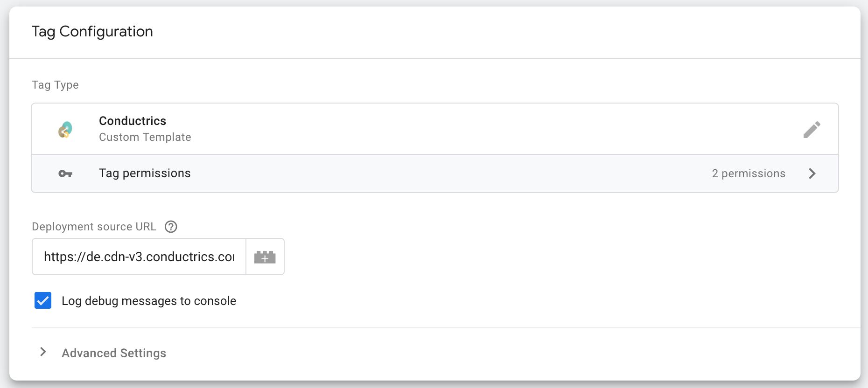The image size is (868, 388).
Task: Click the '2 permissions' count text
Action: coord(749,173)
